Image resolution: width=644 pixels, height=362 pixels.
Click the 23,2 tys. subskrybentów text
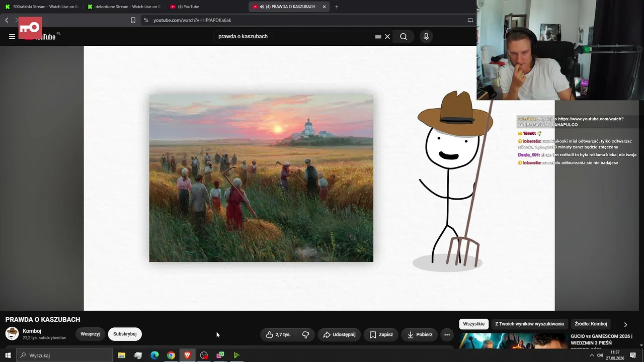click(44, 338)
